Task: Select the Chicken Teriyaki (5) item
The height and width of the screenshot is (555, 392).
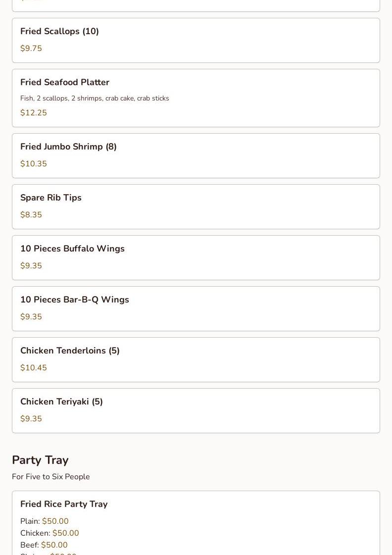Action: point(196,410)
